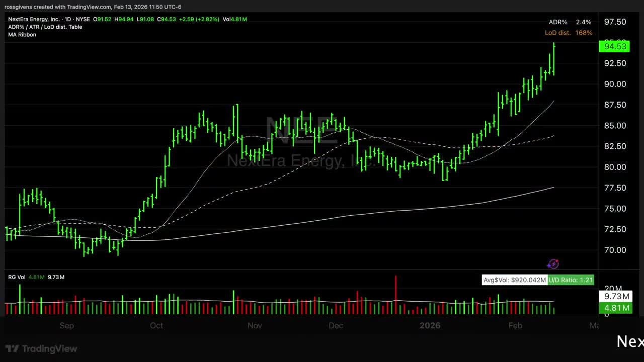Viewport: 644px width, 362px height.
Task: Click the green 94.53 current price label
Action: point(614,46)
